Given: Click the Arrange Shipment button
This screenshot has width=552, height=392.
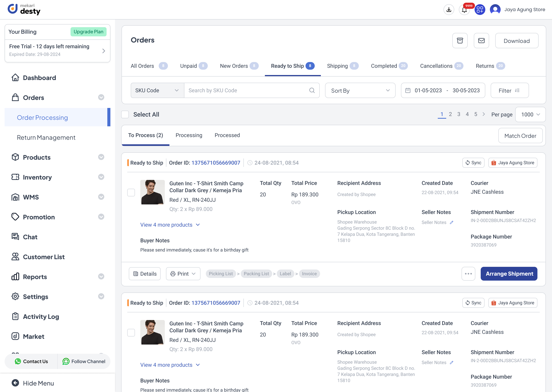Looking at the screenshot, I should (x=509, y=274).
